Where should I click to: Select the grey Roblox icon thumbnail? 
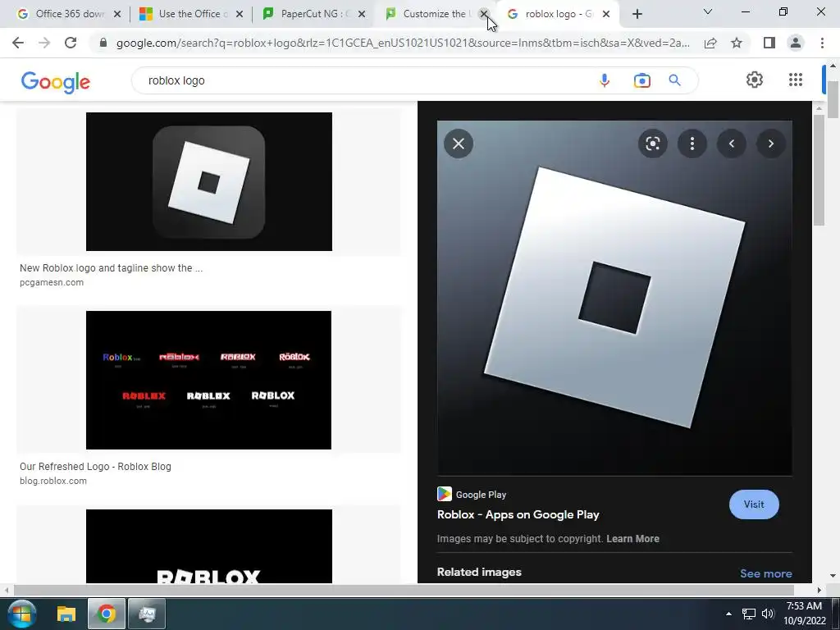point(209,181)
